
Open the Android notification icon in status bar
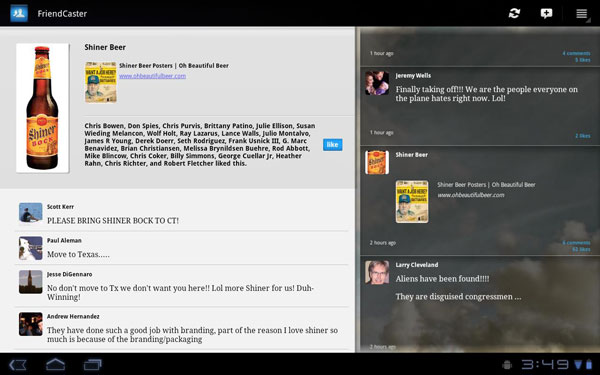pos(507,364)
